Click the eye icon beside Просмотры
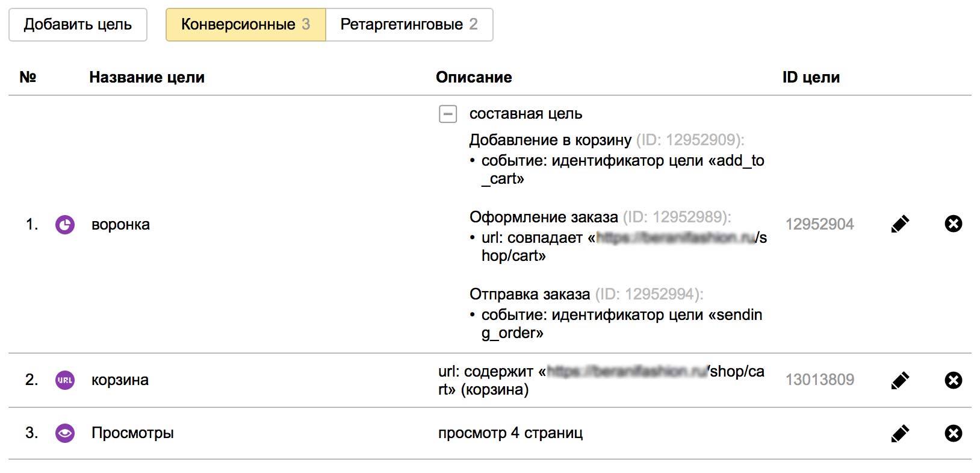The height and width of the screenshot is (473, 980). [65, 433]
